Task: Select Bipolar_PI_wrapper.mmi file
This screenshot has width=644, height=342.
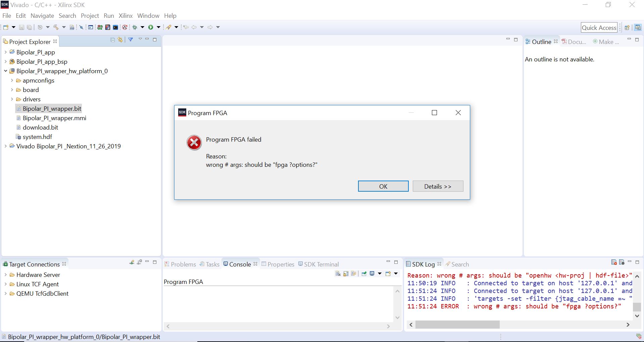Action: pyautogui.click(x=54, y=118)
